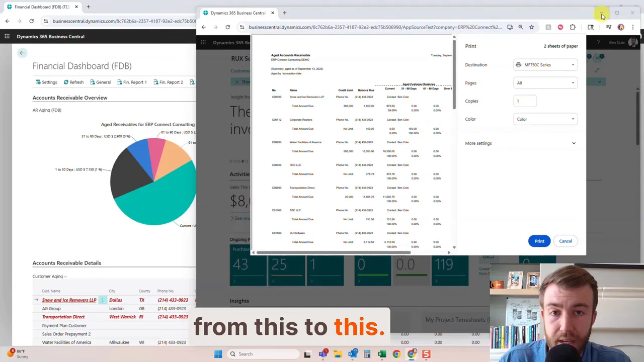Cancel the print dialog
The image size is (644, 362).
566,241
